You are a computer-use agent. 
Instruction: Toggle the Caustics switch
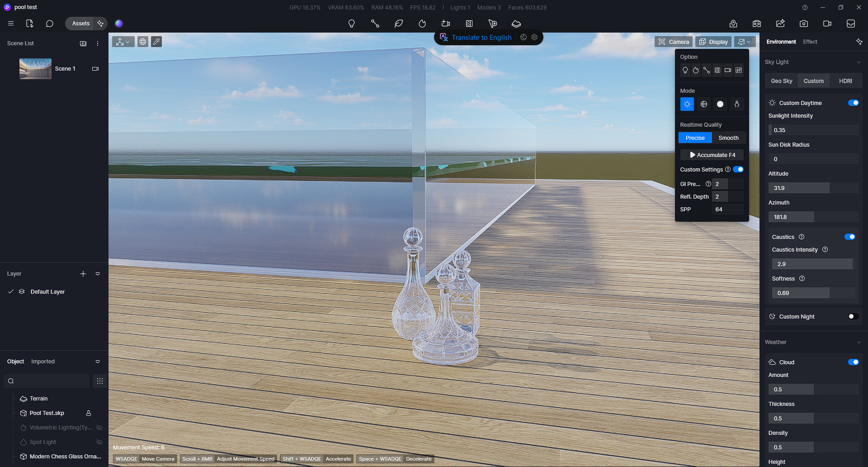pyautogui.click(x=850, y=237)
